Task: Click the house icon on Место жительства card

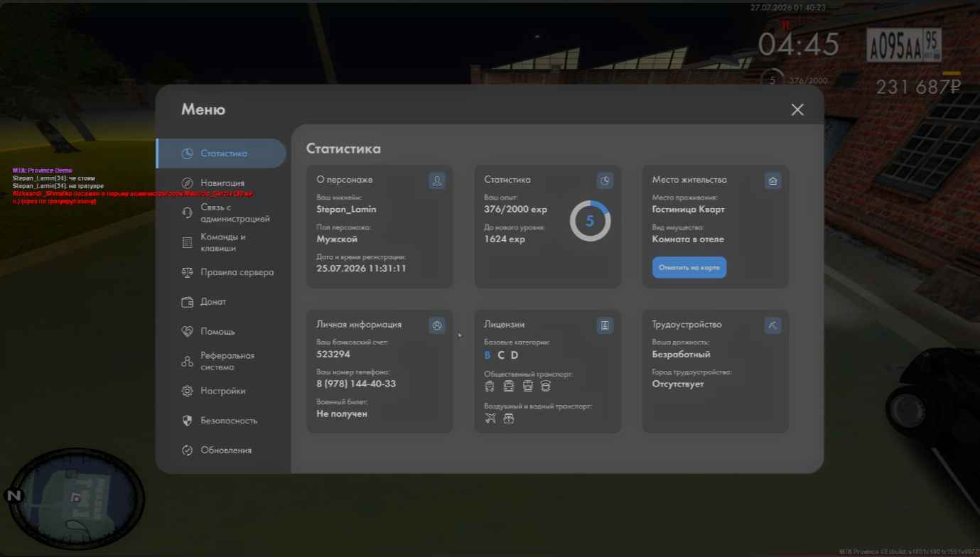Action: coord(772,180)
